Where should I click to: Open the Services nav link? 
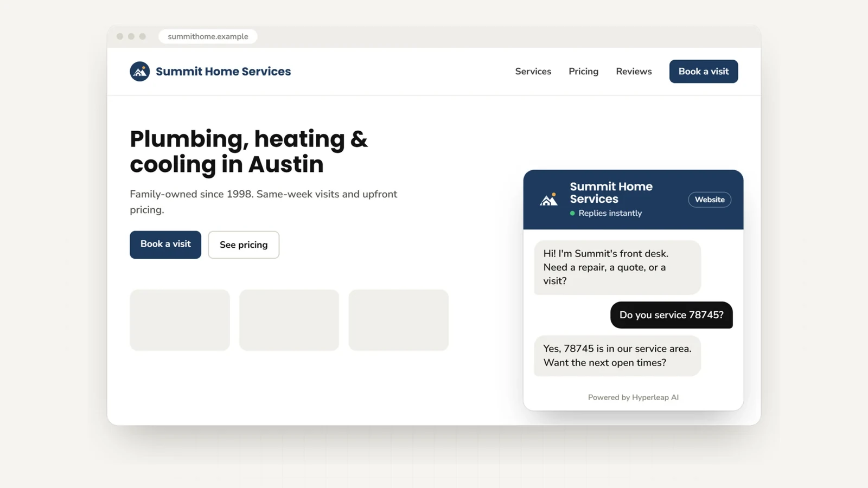tap(533, 72)
